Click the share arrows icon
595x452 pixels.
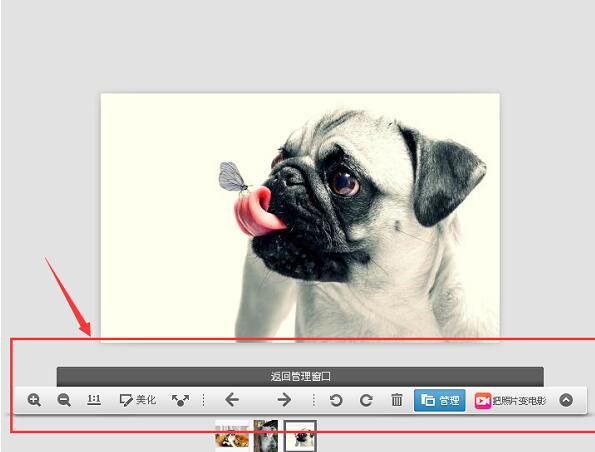[x=180, y=400]
